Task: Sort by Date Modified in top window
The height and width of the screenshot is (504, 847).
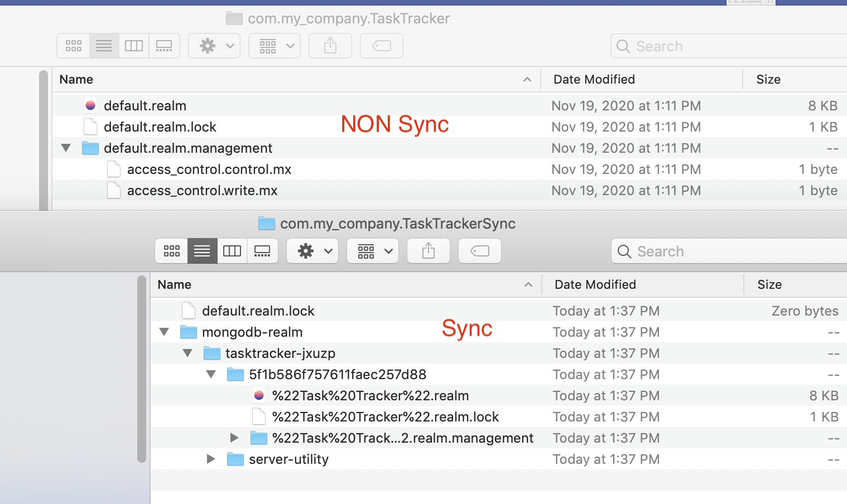Action: [594, 80]
